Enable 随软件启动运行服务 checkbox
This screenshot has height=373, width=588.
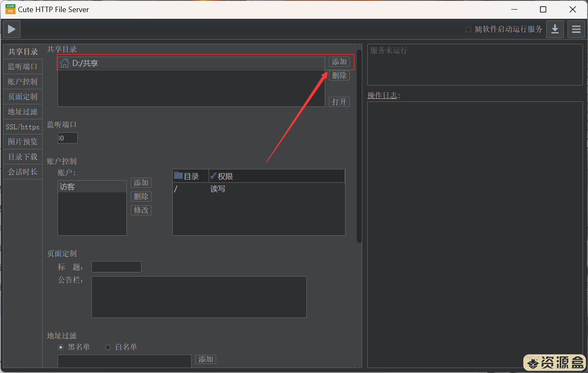[x=468, y=29]
